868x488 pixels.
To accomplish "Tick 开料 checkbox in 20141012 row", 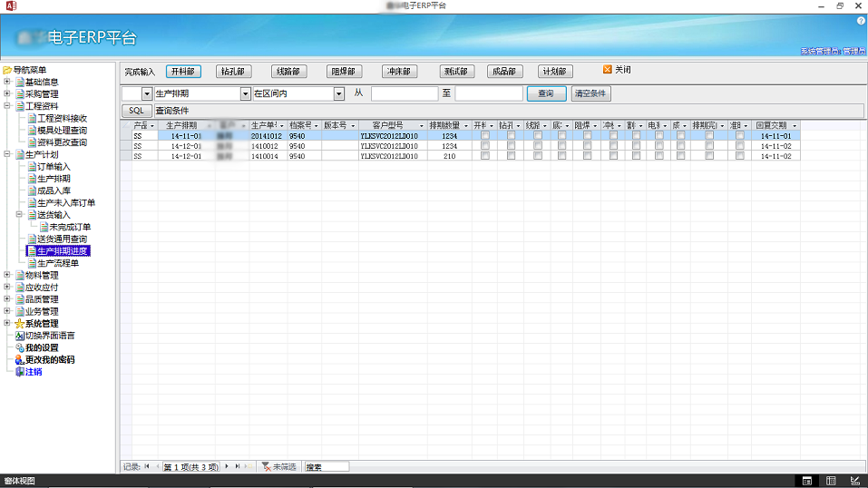I will coord(485,136).
